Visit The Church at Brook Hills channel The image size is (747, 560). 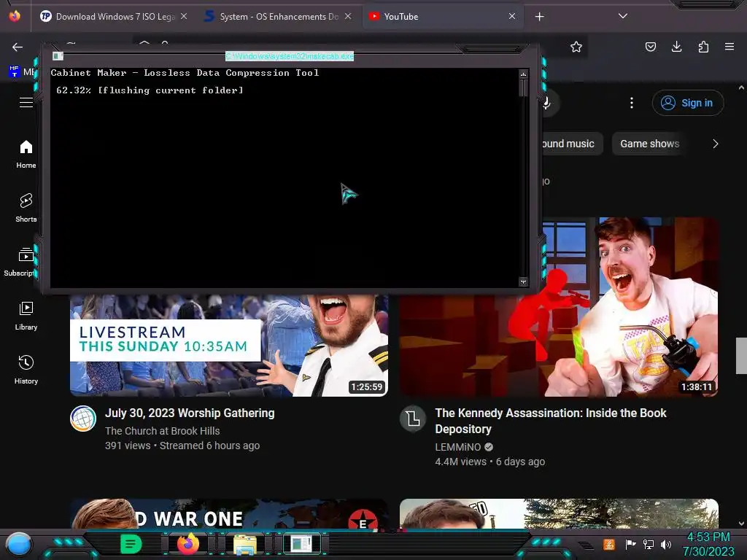coord(163,431)
